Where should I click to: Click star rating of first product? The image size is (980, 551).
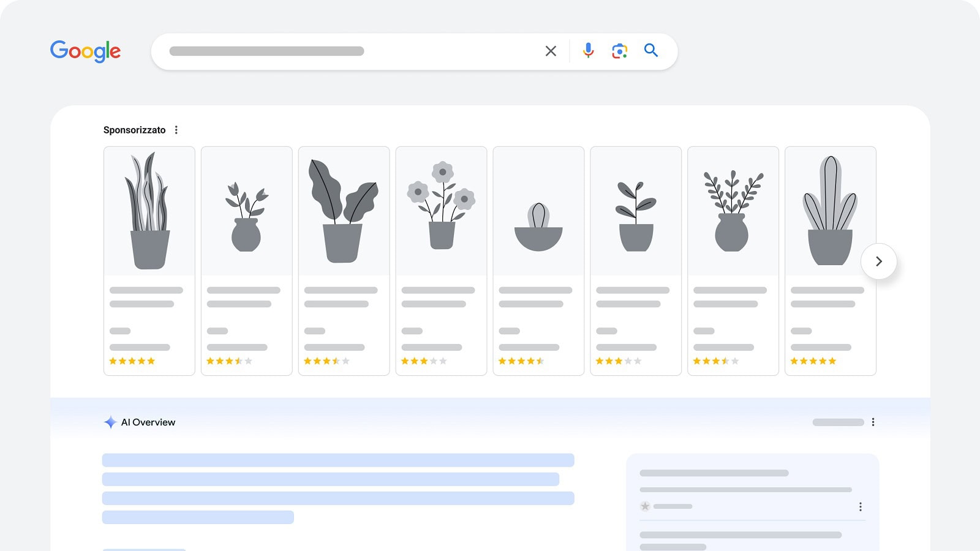[x=132, y=361]
